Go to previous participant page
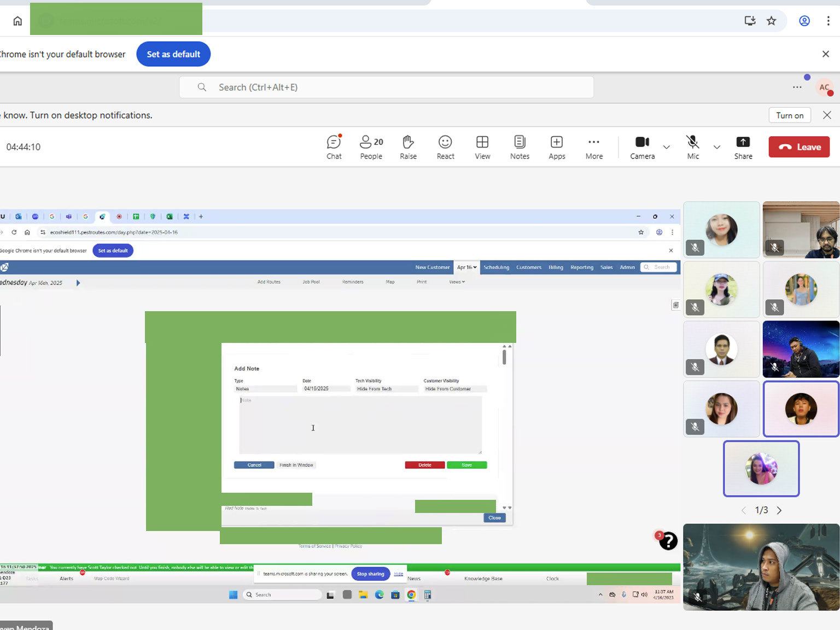Screen dimensions: 840x630 click(x=744, y=510)
